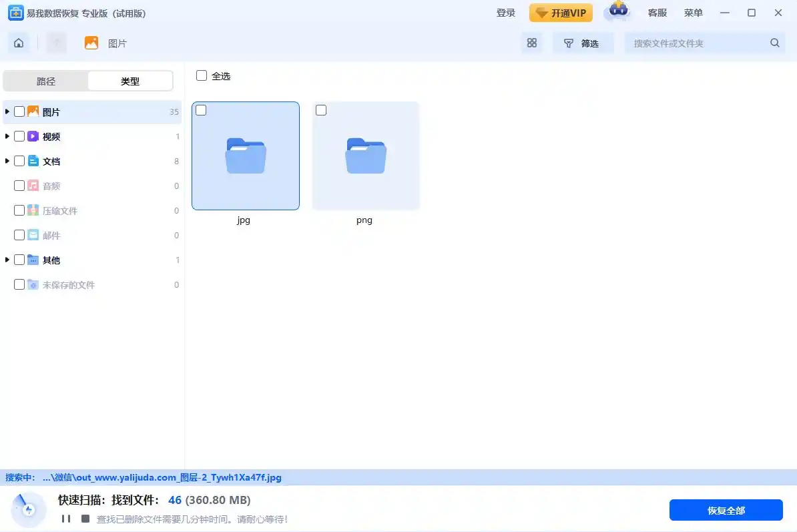Click the search magnifier icon
The height and width of the screenshot is (532, 797).
tap(774, 43)
